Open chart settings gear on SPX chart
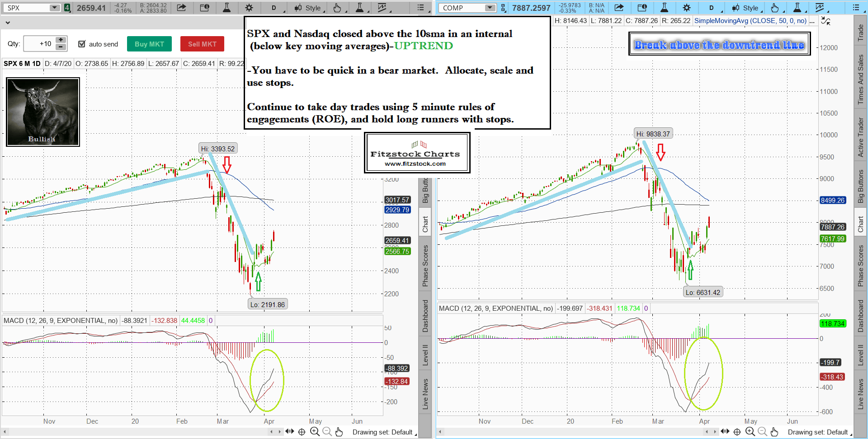Screen dimensions: 868x439 click(x=249, y=8)
